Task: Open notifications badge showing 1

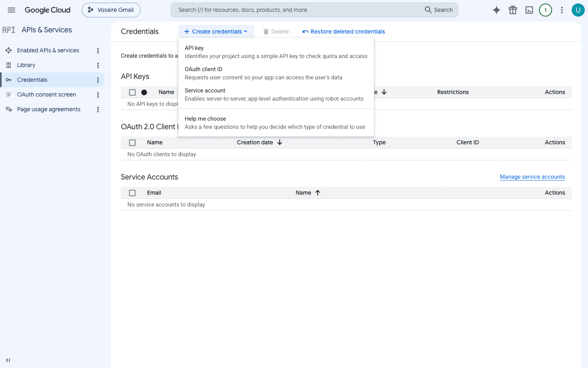Action: (x=546, y=10)
